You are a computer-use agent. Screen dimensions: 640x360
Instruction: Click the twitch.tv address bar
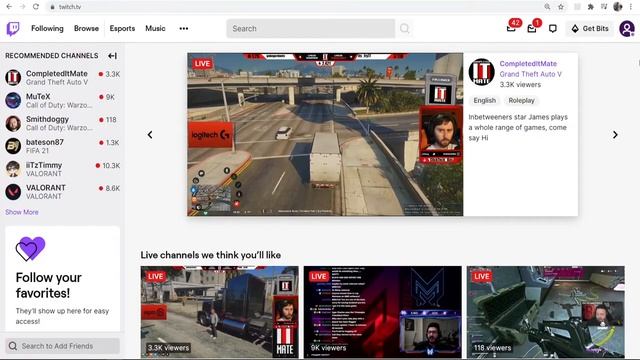[294, 7]
